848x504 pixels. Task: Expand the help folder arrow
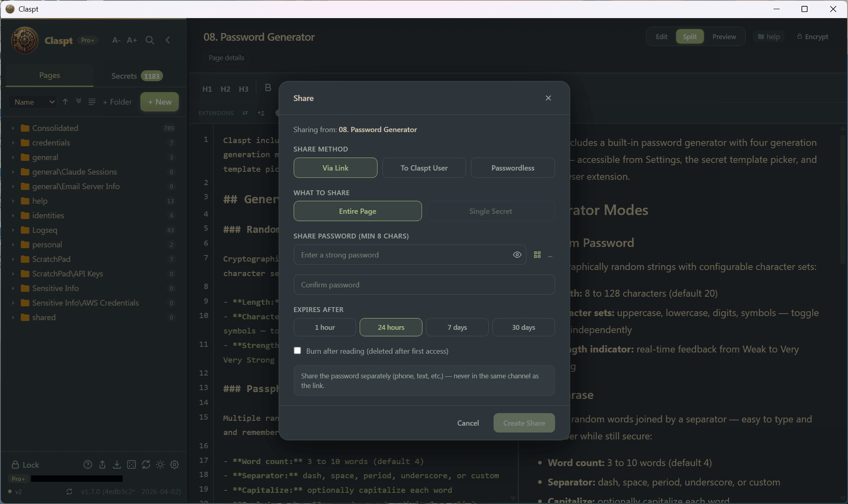coord(13,201)
